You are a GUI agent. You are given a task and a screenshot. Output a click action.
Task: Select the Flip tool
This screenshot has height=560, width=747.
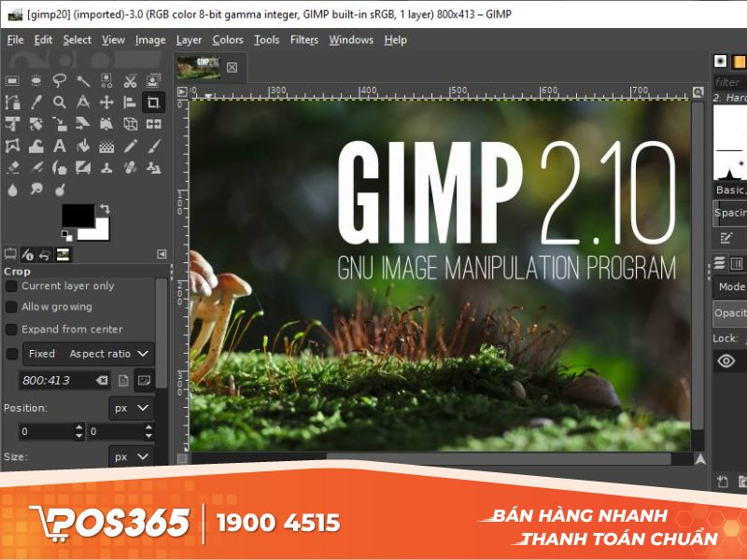pyautogui.click(x=153, y=124)
